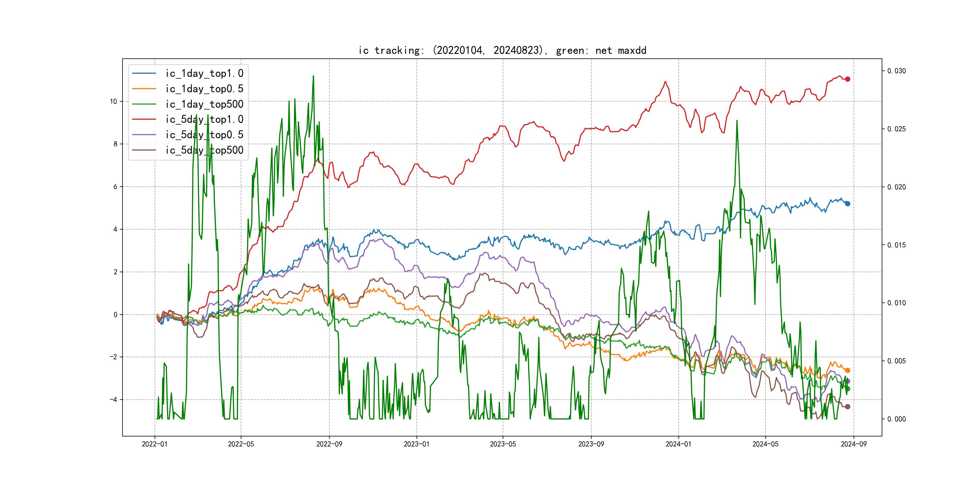
Task: Click the 2023-01 x-axis tick label
Action: point(416,444)
